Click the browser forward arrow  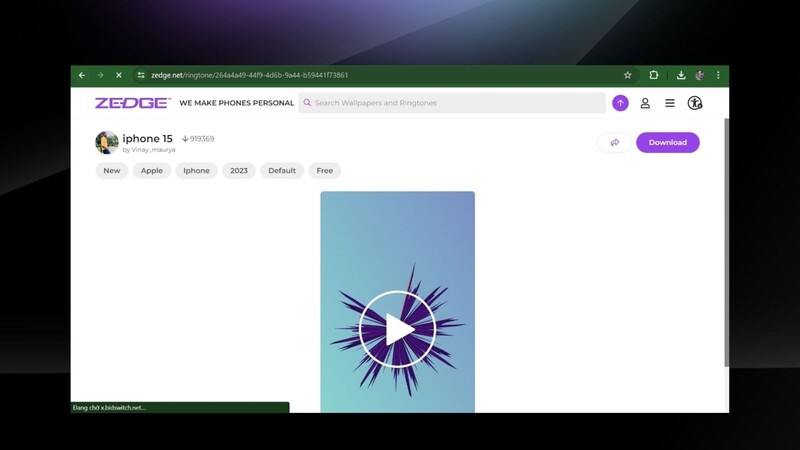click(101, 75)
